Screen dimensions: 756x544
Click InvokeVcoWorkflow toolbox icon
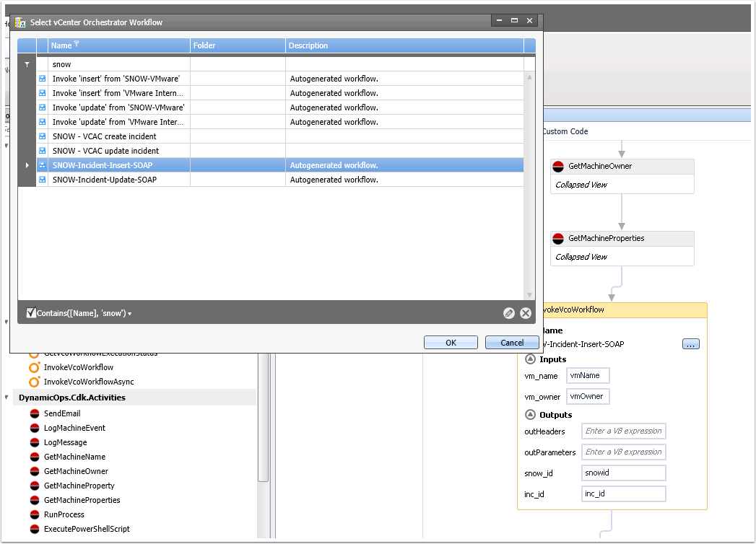34,368
